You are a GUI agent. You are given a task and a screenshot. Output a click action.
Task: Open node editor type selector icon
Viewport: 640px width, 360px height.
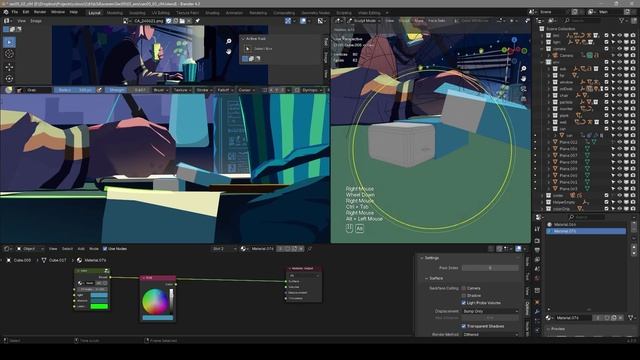pos(7,249)
